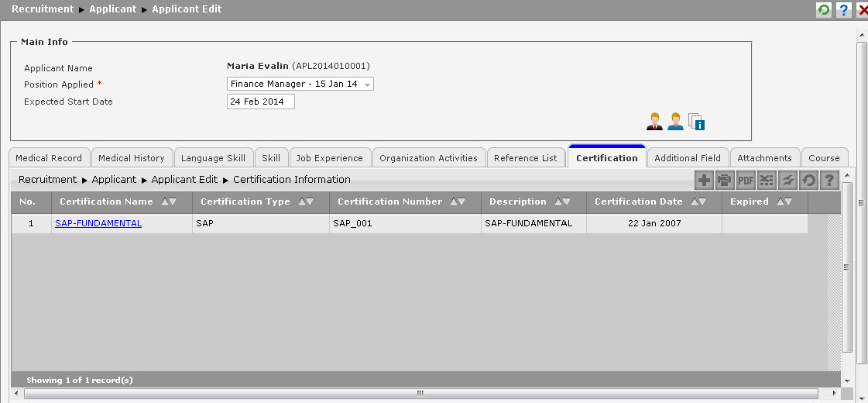Open the Attachments tab
This screenshot has width=868, height=403.
pos(764,158)
